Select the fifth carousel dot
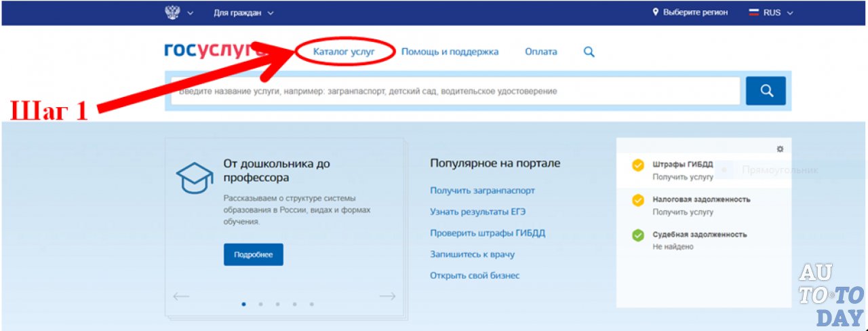This screenshot has width=868, height=331. click(x=312, y=304)
